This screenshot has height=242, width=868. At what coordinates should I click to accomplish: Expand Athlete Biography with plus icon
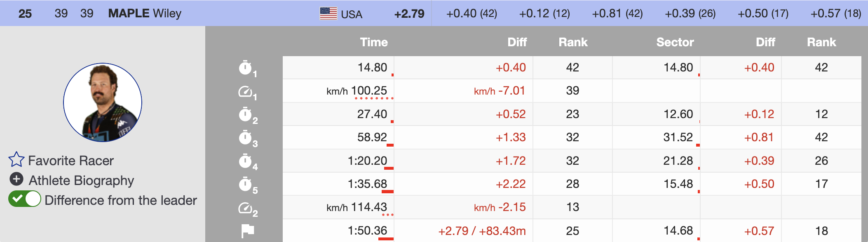(x=16, y=179)
